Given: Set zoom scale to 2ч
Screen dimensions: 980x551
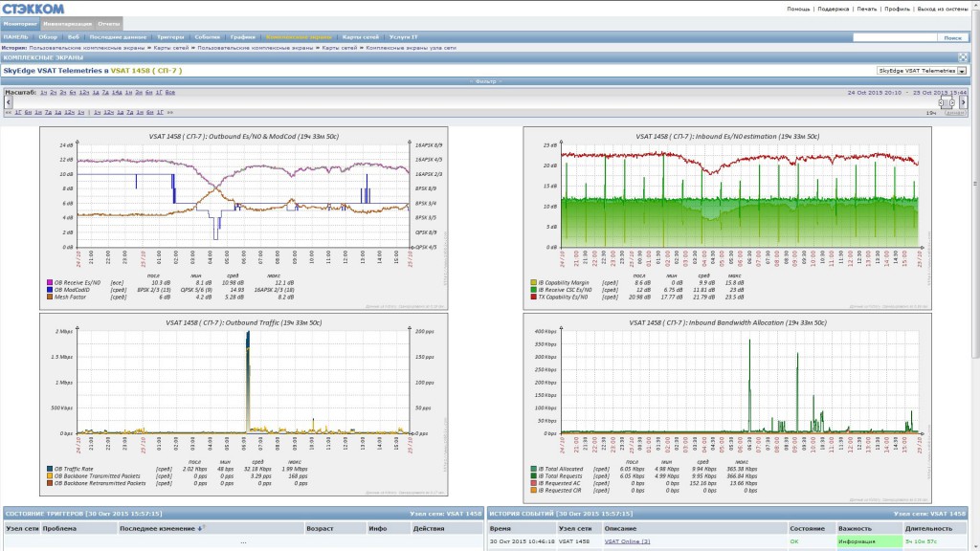Looking at the screenshot, I should (x=54, y=93).
